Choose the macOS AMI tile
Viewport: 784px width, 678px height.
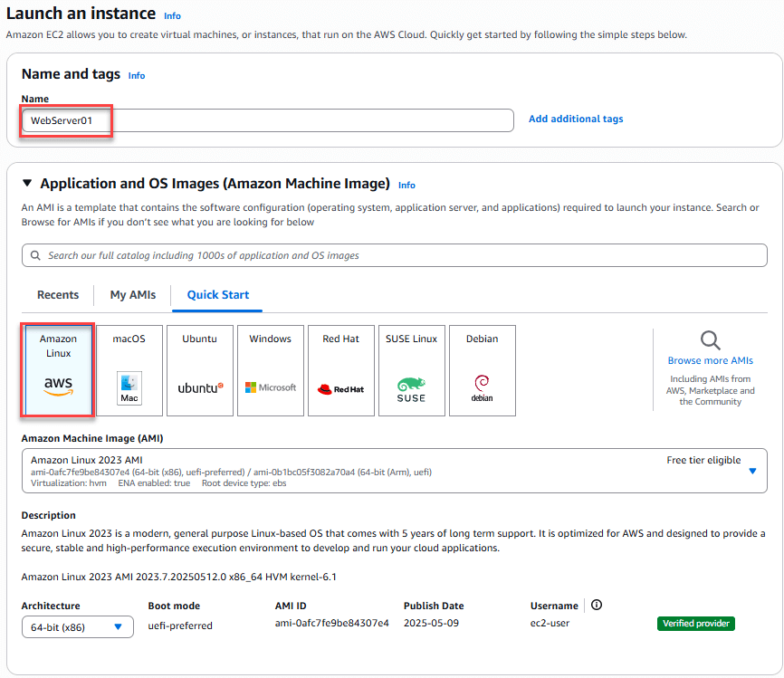(x=129, y=369)
